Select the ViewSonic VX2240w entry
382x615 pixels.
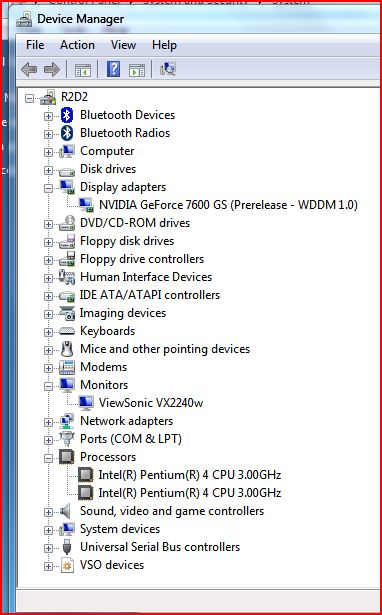point(151,403)
